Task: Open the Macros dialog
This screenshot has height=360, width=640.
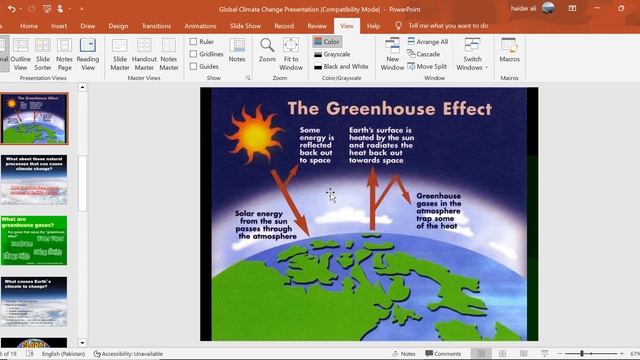Action: click(509, 51)
